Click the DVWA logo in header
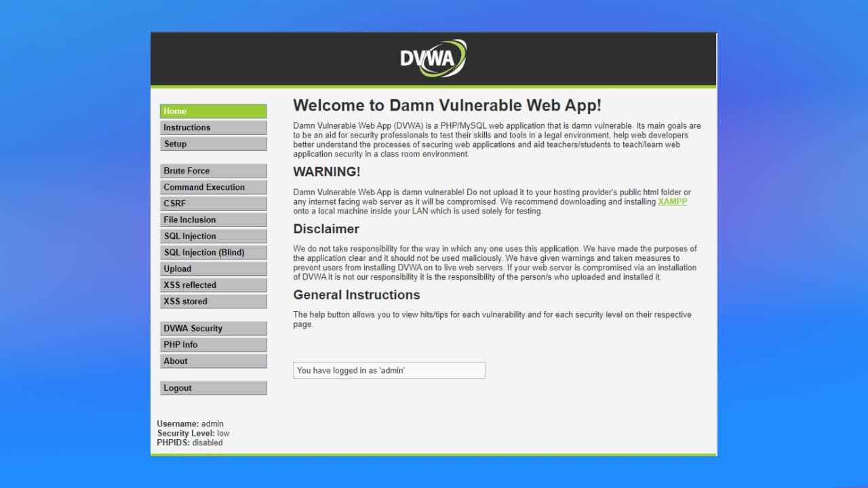The height and width of the screenshot is (488, 868). (x=433, y=58)
